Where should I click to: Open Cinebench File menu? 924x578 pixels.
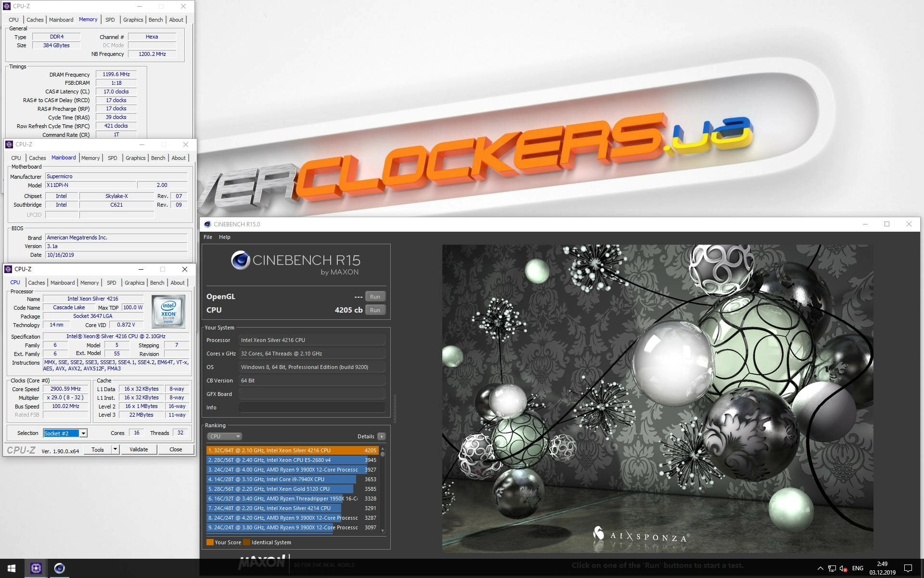(208, 237)
